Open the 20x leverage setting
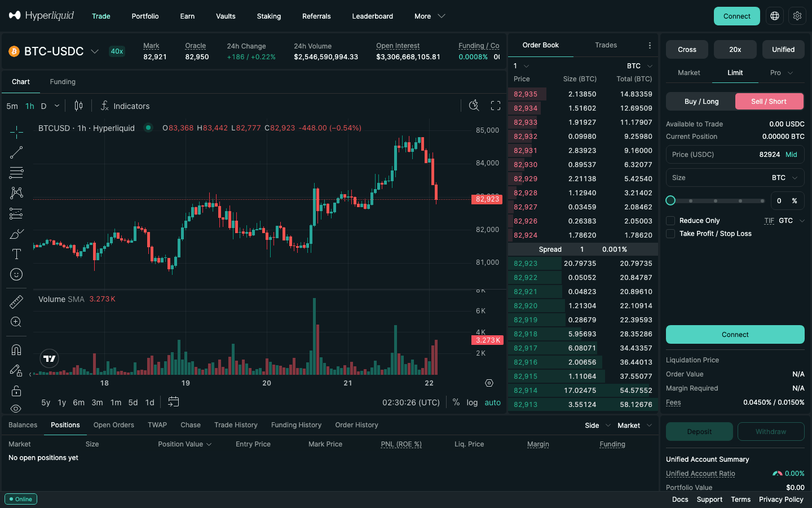This screenshot has width=812, height=508. coord(735,50)
